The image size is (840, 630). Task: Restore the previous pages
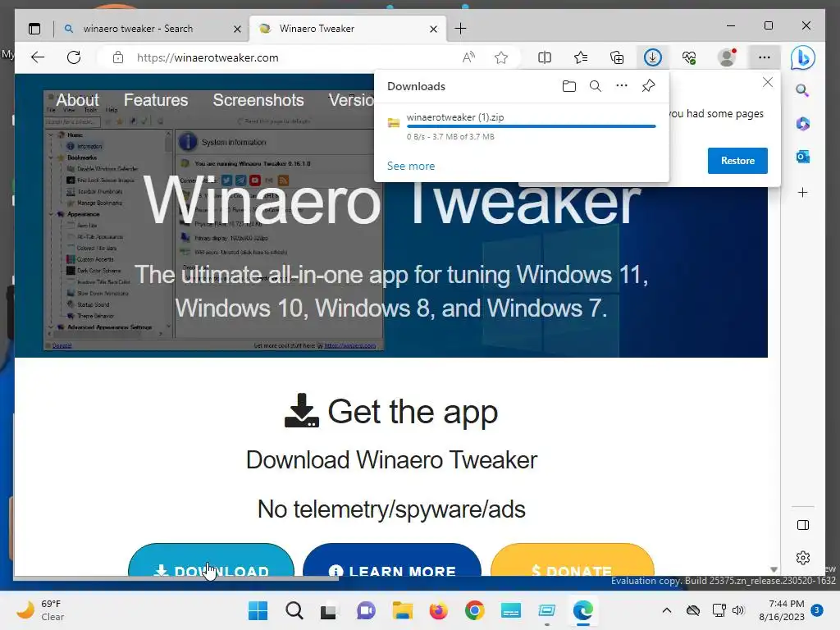click(x=737, y=161)
